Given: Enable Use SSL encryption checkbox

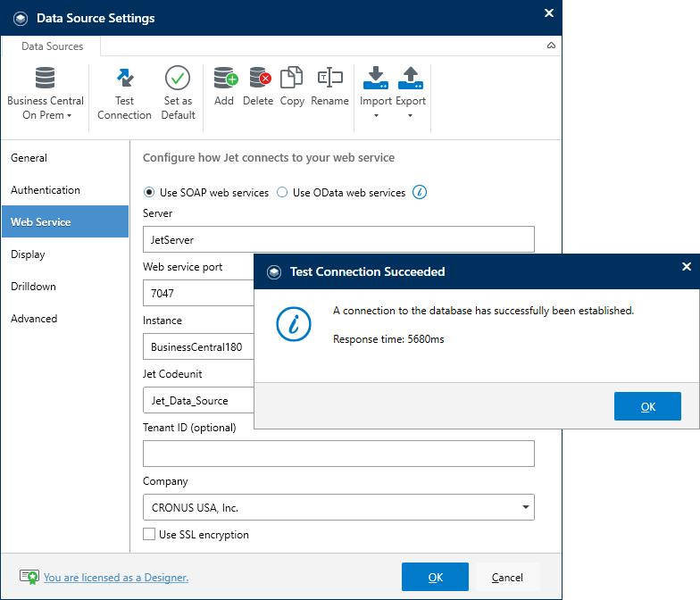Looking at the screenshot, I should [149, 534].
